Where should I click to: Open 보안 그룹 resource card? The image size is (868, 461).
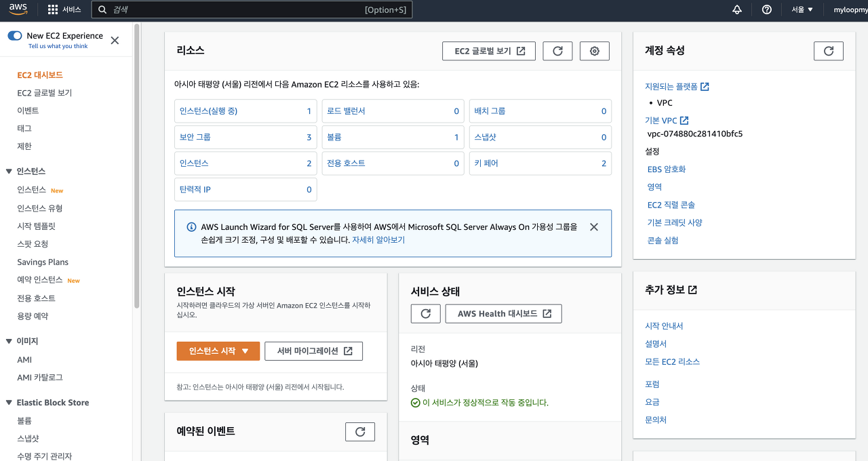pos(245,137)
